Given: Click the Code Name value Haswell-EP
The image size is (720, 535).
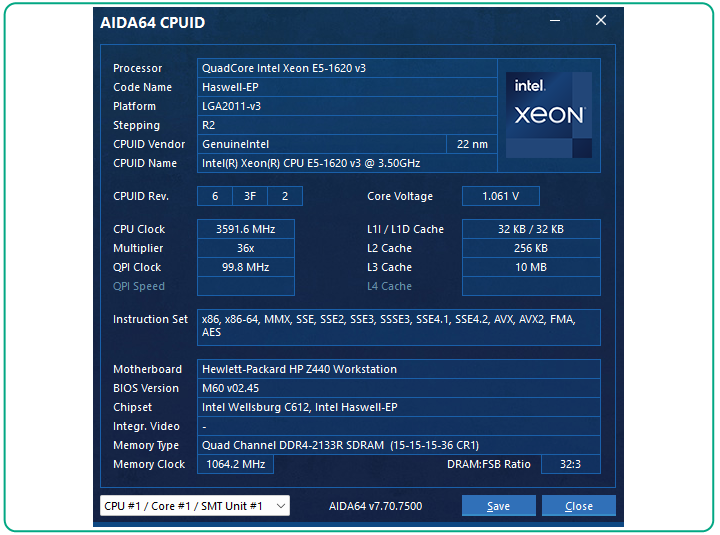Looking at the screenshot, I should click(347, 87).
